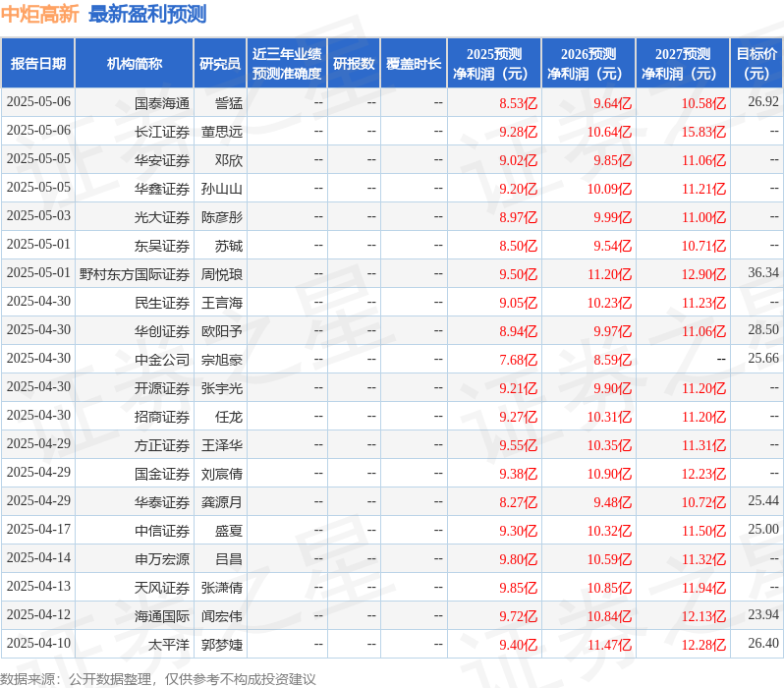This screenshot has height=688, width=784.
Task: Click the 研究员 column header
Action: pos(220,63)
